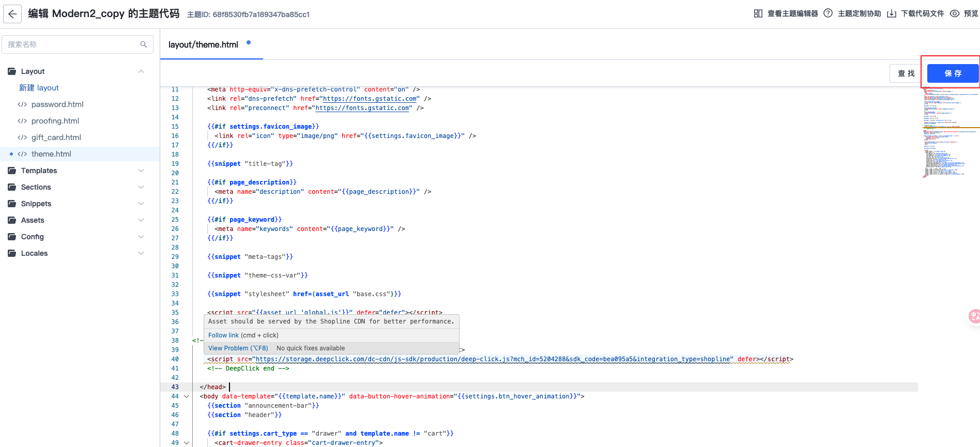Click the 查找 find button
The image size is (980, 447).
point(906,73)
